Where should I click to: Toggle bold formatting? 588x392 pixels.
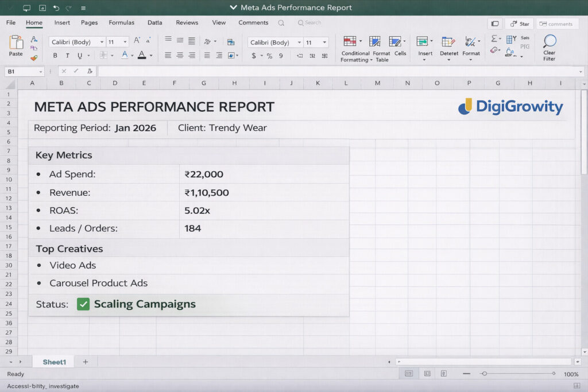pyautogui.click(x=55, y=56)
